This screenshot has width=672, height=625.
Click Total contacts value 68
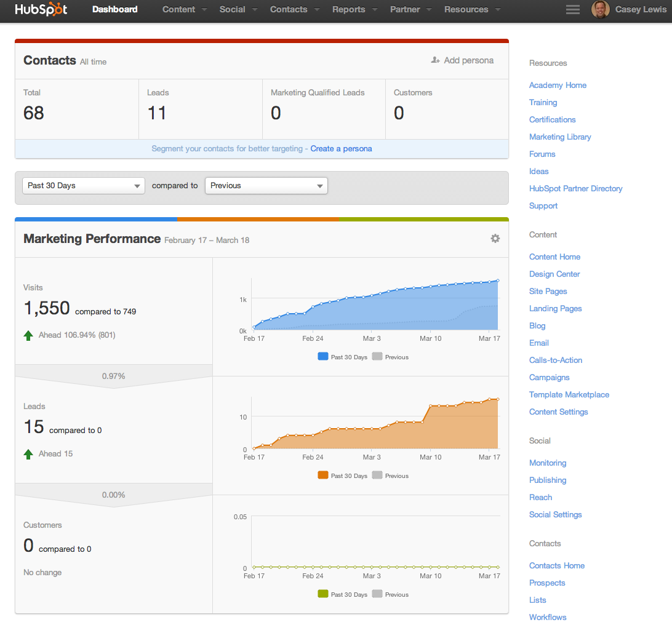point(34,113)
